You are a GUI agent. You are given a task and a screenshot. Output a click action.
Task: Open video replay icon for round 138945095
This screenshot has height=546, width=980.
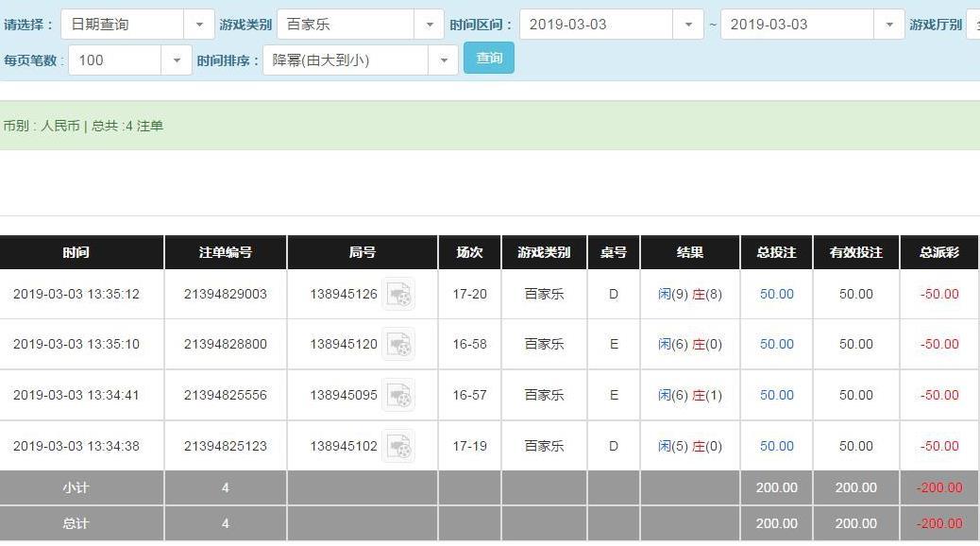tap(399, 396)
